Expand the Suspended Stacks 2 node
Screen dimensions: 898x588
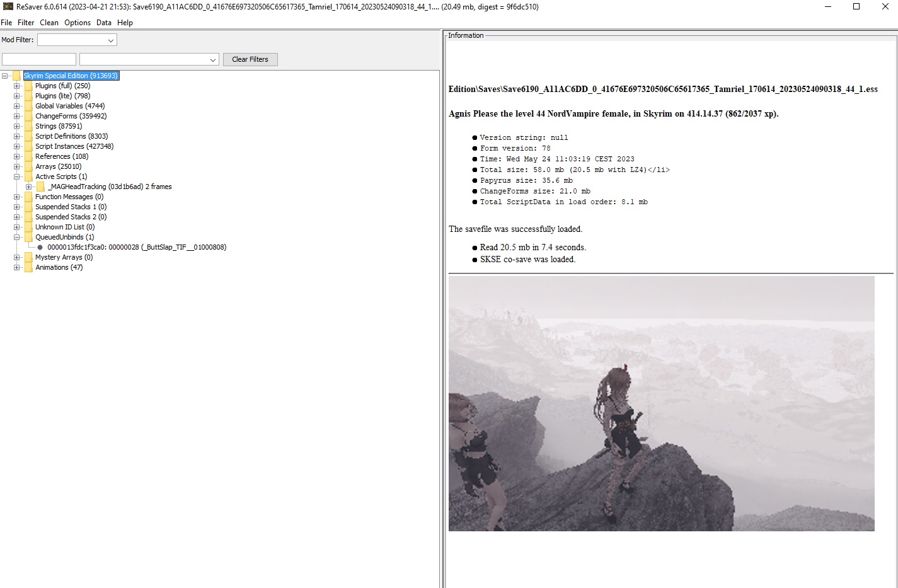17,217
